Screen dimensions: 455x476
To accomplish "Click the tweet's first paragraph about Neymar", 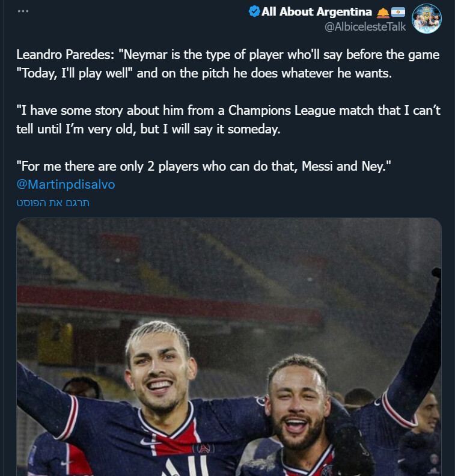I will (x=228, y=64).
